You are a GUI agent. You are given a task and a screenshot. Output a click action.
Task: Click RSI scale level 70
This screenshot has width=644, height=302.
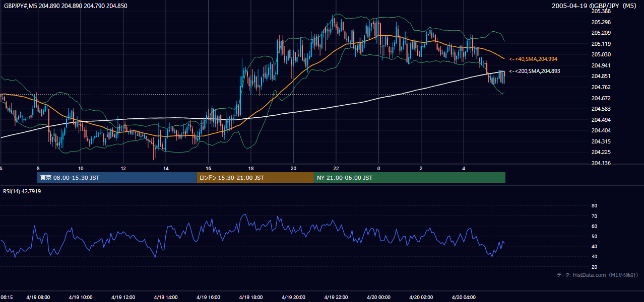tap(594, 216)
